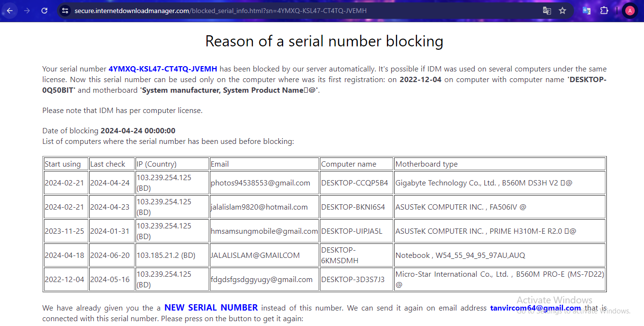Bookmark this page with the star icon
Image resolution: width=644 pixels, height=326 pixels.
click(x=562, y=11)
